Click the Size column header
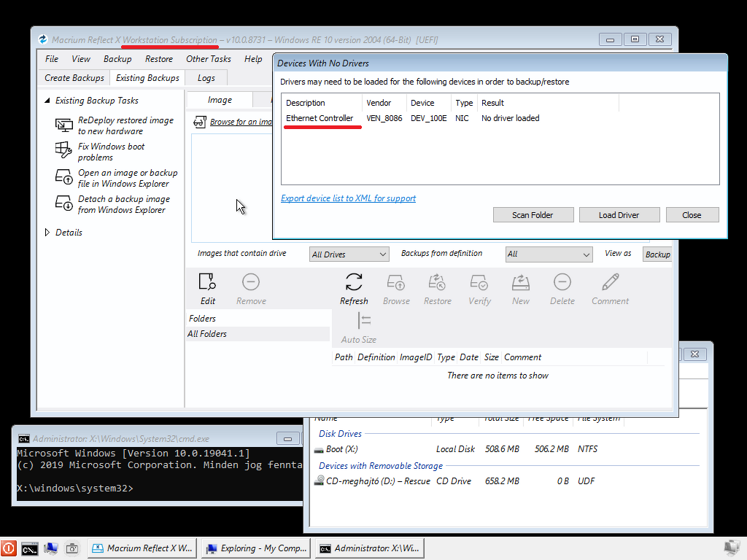The width and height of the screenshot is (747, 560). (491, 357)
